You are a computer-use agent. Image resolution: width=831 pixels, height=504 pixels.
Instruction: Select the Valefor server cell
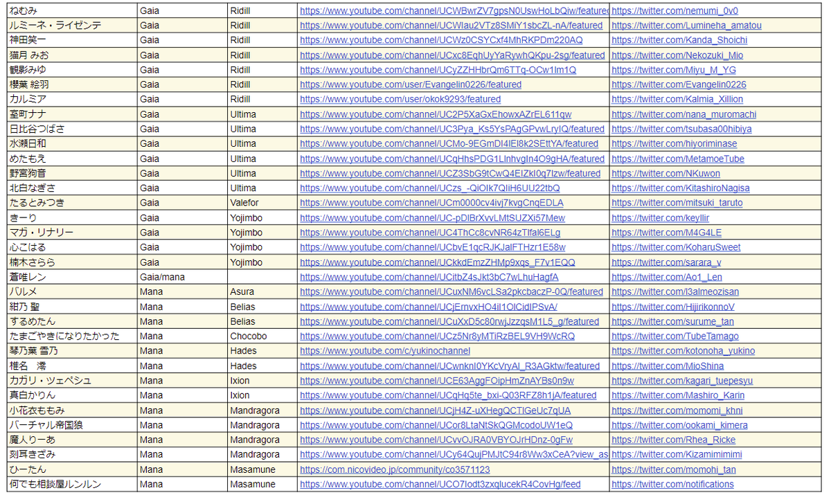pyautogui.click(x=262, y=203)
